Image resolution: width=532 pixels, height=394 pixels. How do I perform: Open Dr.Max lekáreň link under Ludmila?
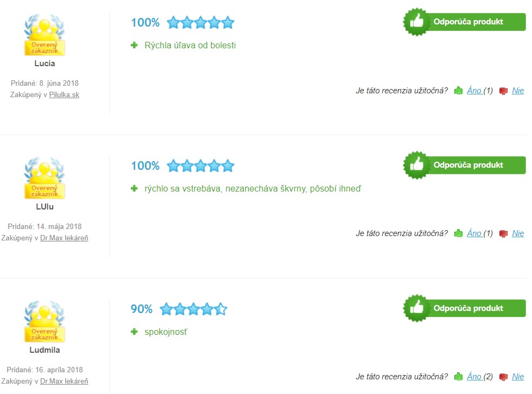(64, 381)
